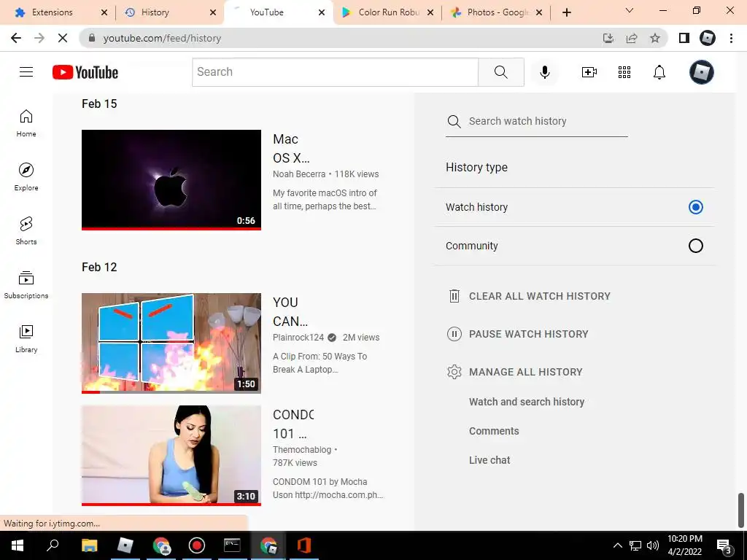This screenshot has width=747, height=560.
Task: Click the volume speaker tray icon
Action: pyautogui.click(x=653, y=545)
